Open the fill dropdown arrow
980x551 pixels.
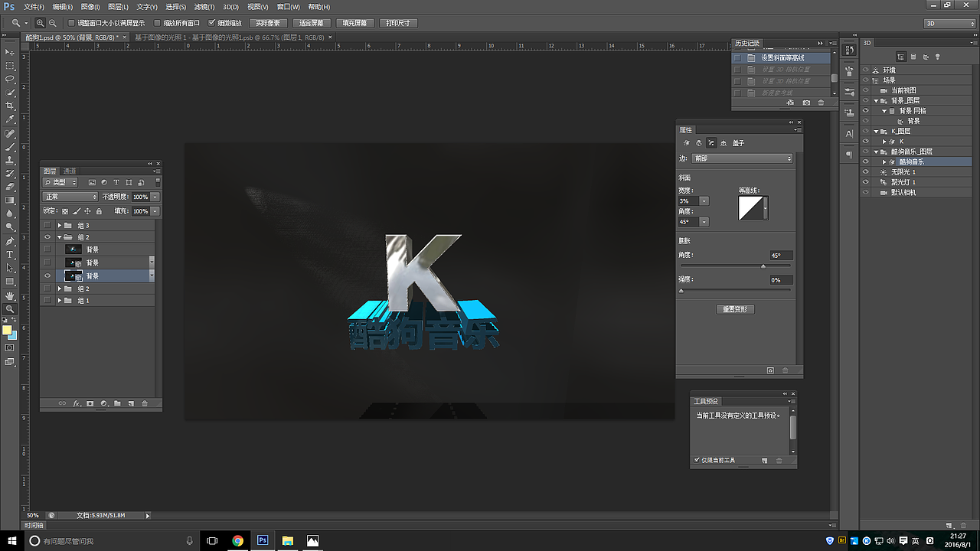pos(155,210)
